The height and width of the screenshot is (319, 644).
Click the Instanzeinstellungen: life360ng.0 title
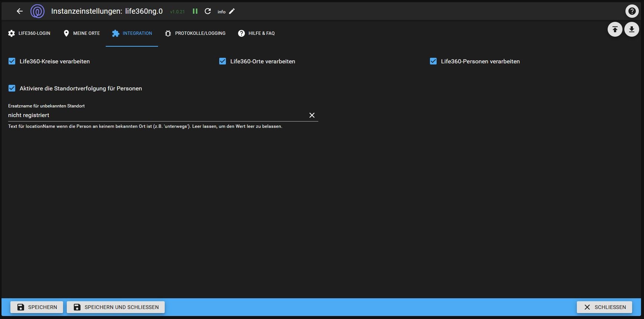click(107, 11)
